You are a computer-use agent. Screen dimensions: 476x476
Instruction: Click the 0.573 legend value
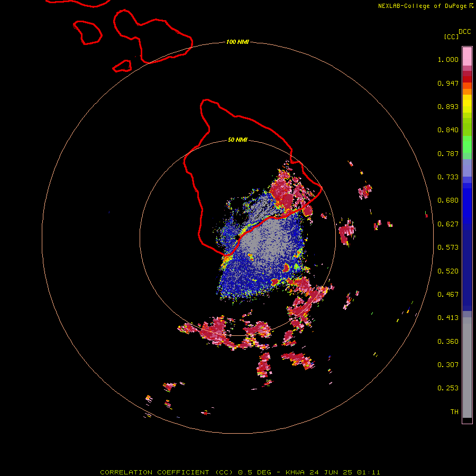[448, 248]
